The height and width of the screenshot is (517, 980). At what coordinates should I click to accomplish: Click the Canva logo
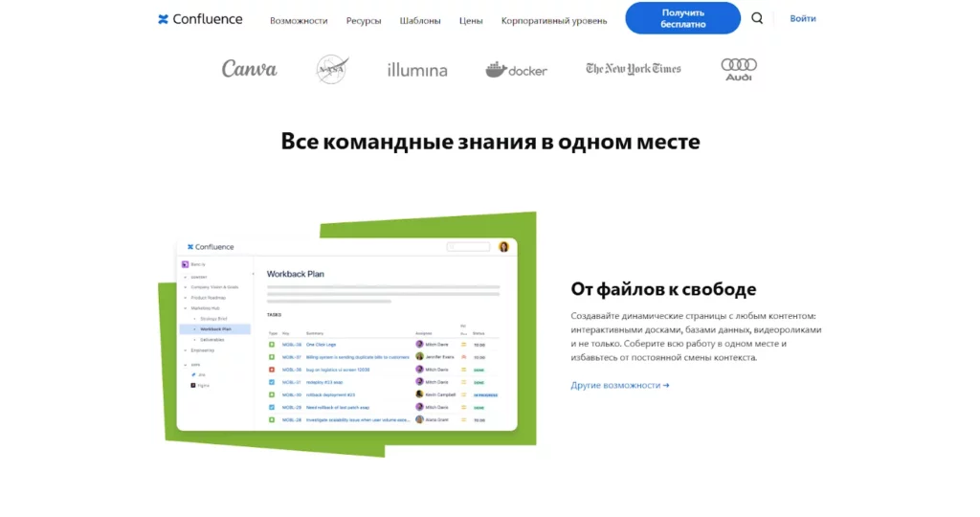(x=249, y=69)
